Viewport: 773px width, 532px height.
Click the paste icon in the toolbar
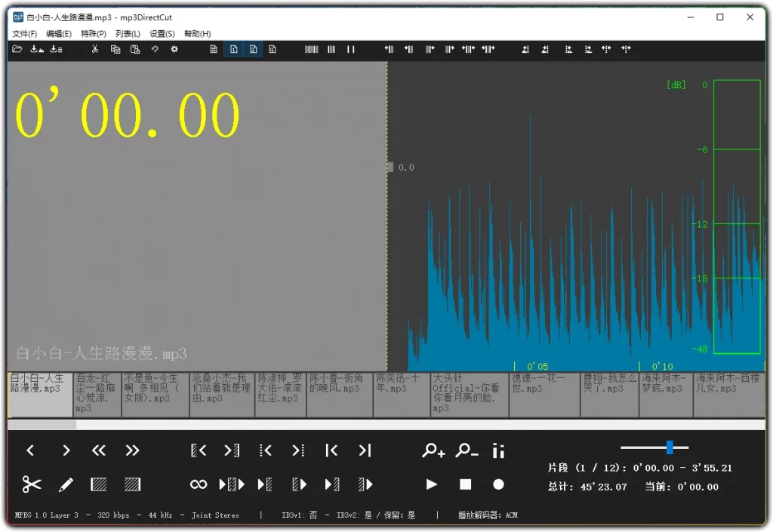coord(136,49)
